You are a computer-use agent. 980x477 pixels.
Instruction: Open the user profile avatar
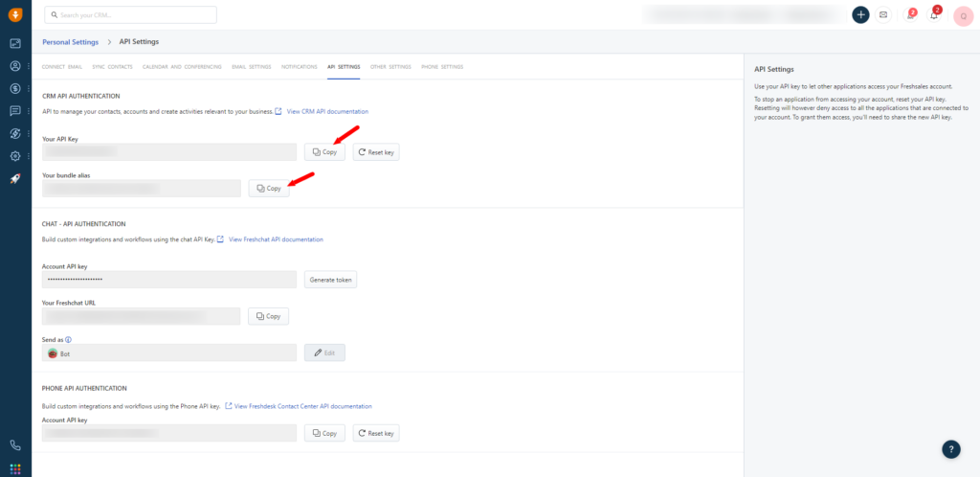click(x=964, y=15)
